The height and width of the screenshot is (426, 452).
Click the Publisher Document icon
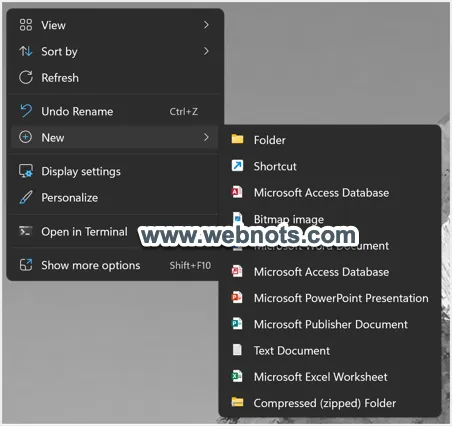[237, 324]
